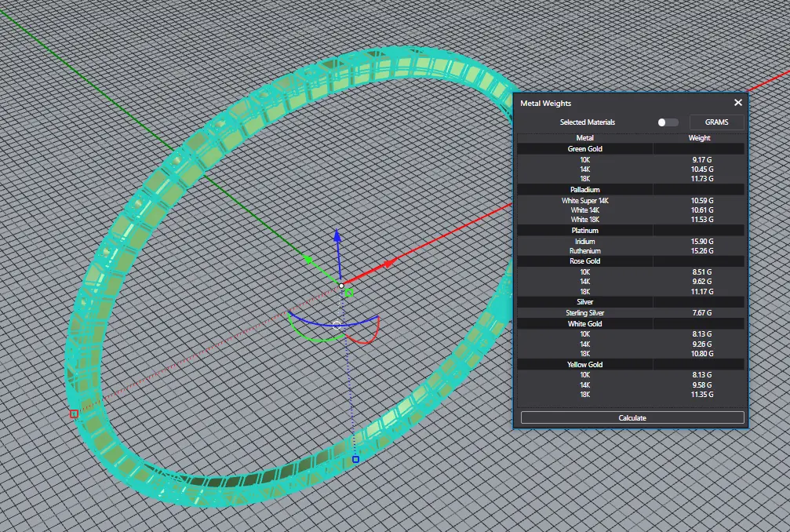Click the Selected Materials label
Image resolution: width=790 pixels, height=532 pixels.
588,122
